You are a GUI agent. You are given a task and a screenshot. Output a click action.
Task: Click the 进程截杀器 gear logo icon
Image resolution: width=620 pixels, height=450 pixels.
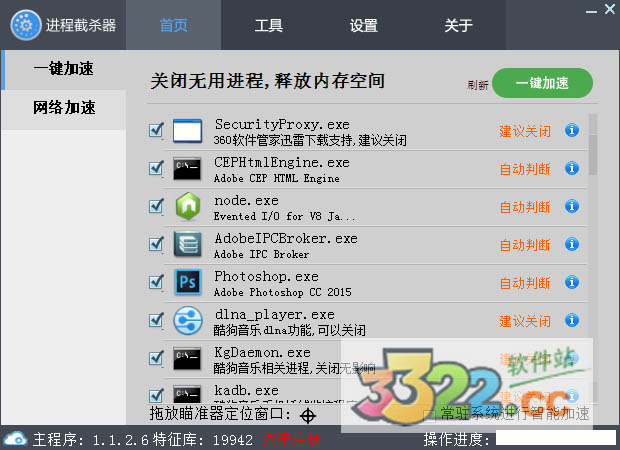[26, 25]
